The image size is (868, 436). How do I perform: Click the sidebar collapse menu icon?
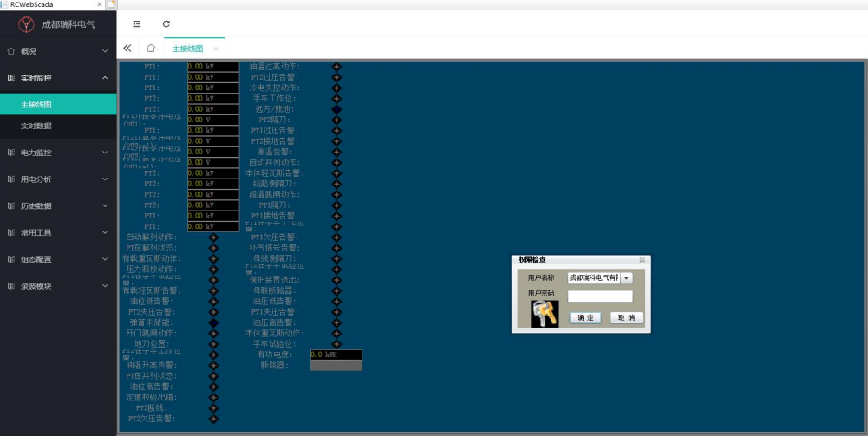137,24
